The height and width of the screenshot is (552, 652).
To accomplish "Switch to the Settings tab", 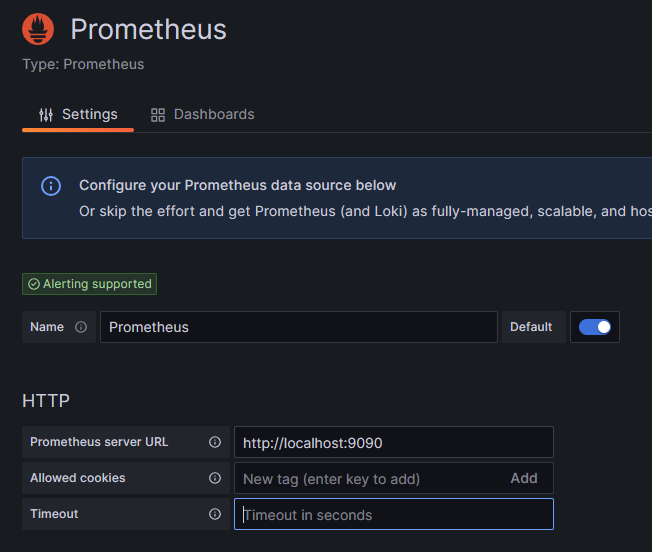I will click(x=78, y=114).
